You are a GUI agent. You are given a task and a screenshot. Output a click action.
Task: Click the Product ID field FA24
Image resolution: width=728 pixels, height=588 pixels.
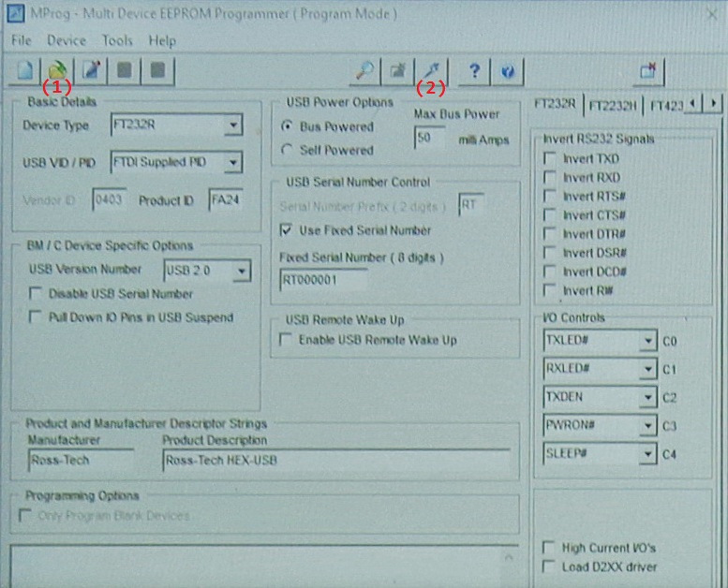click(x=226, y=200)
